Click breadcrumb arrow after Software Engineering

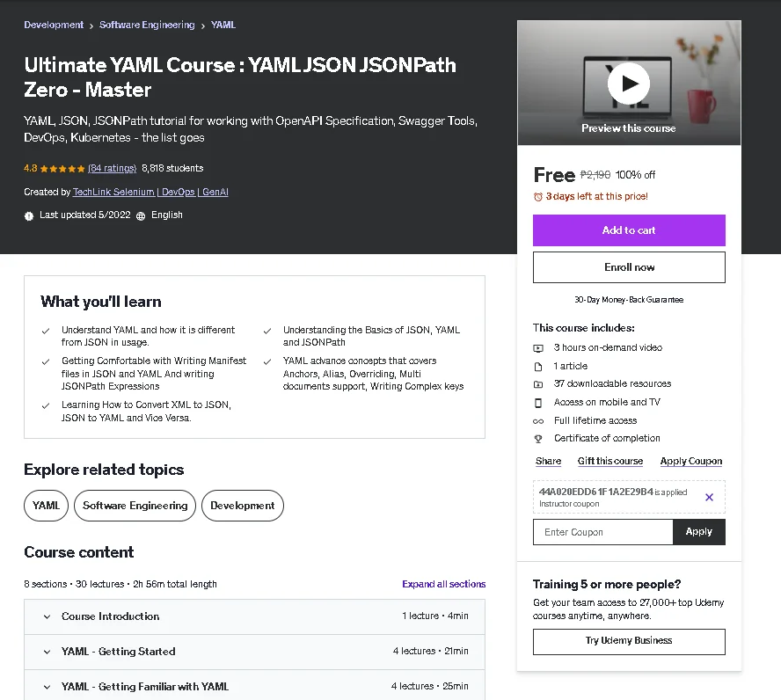click(x=202, y=26)
